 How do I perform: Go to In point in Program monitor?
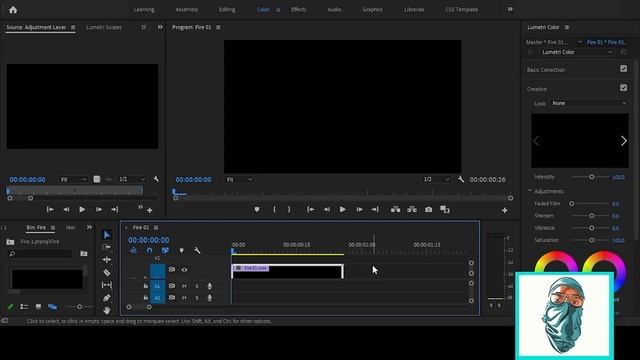(x=311, y=209)
